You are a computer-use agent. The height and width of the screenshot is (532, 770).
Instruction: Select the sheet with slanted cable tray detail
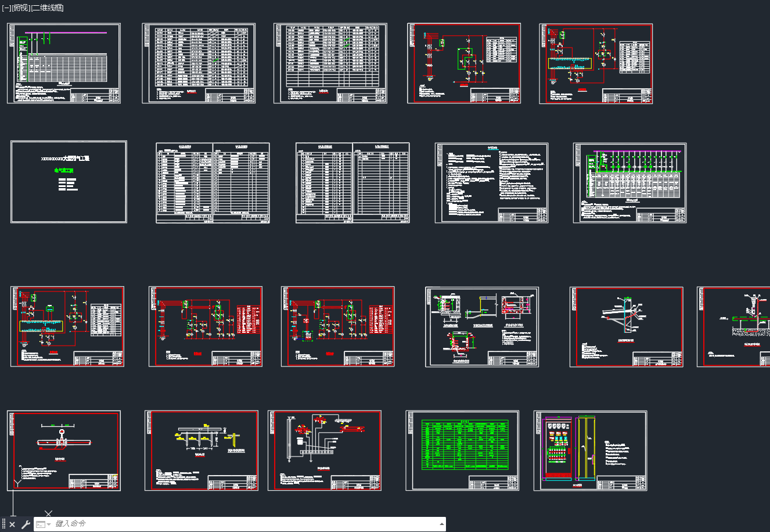(x=626, y=326)
